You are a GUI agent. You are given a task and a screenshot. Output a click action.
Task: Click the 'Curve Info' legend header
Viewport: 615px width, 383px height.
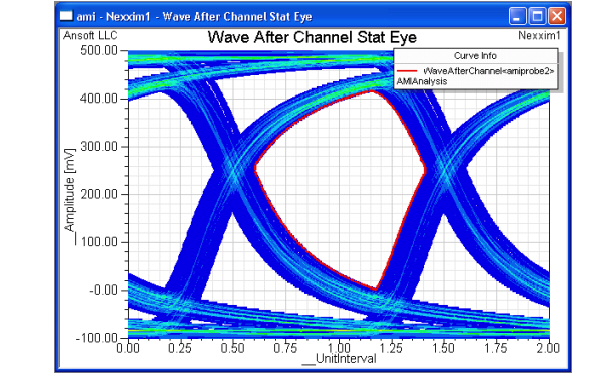pos(475,56)
